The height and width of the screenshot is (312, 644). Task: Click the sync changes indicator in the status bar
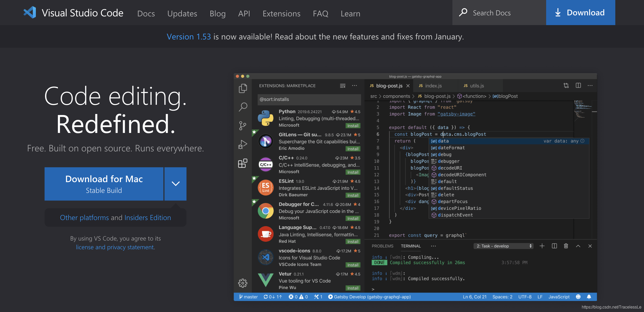click(x=273, y=297)
